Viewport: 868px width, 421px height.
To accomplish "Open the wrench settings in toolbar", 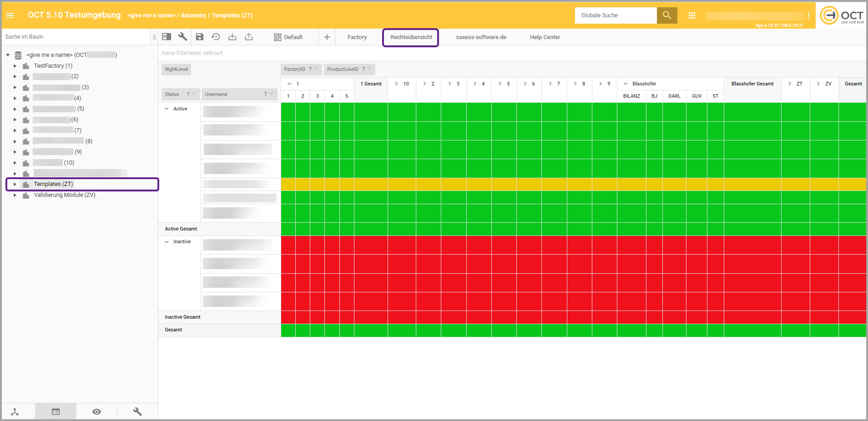I will [x=183, y=37].
